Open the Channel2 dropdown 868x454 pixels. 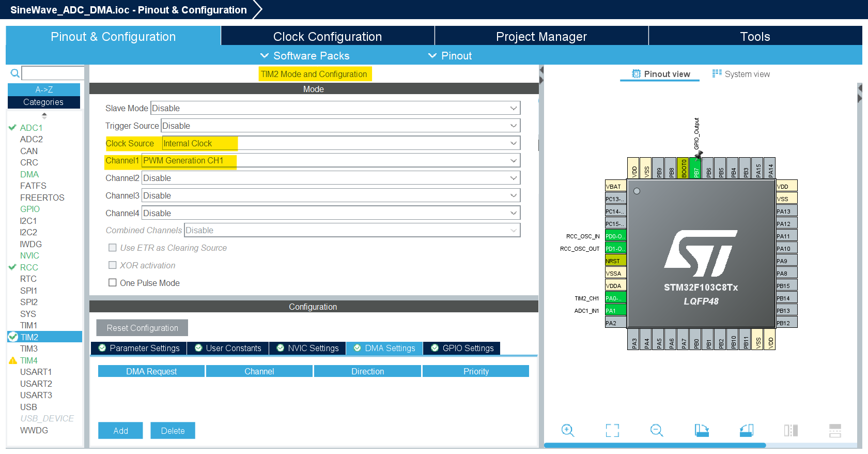tap(331, 178)
